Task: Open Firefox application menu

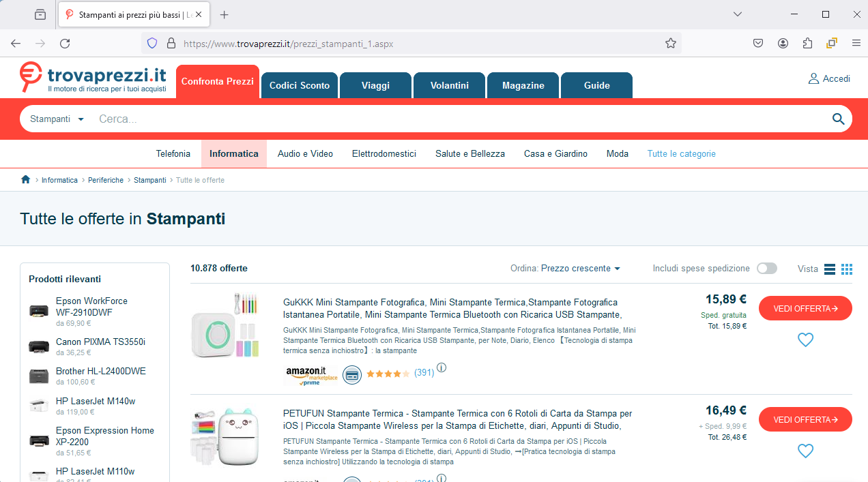Action: tap(856, 43)
